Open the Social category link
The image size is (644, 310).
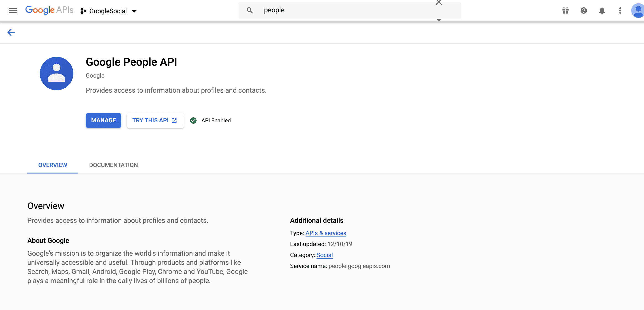point(325,255)
